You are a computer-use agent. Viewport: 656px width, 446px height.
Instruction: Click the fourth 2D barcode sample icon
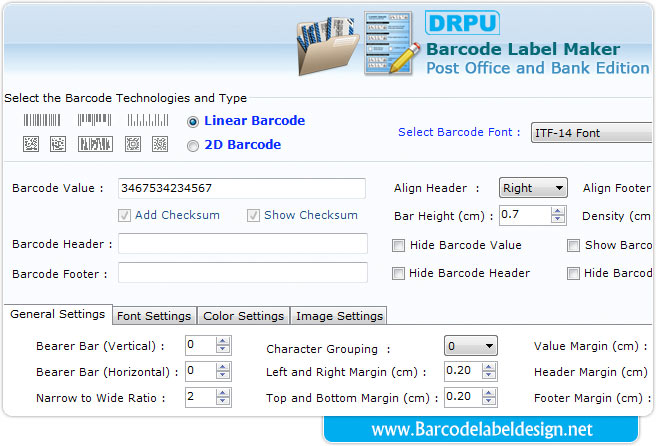click(133, 144)
